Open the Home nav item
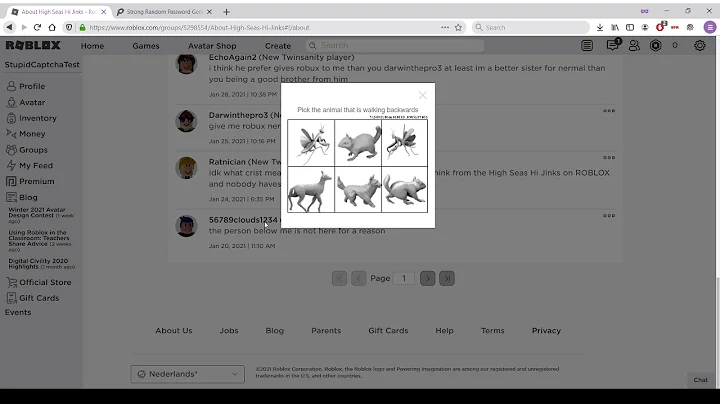The width and height of the screenshot is (720, 404). point(92,46)
